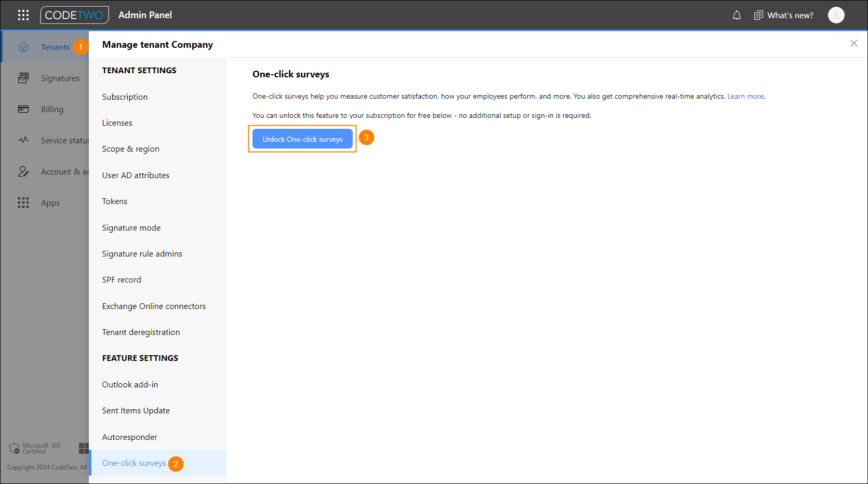This screenshot has width=868, height=484.
Task: Click the Manage tenant Company title
Action: tap(157, 45)
